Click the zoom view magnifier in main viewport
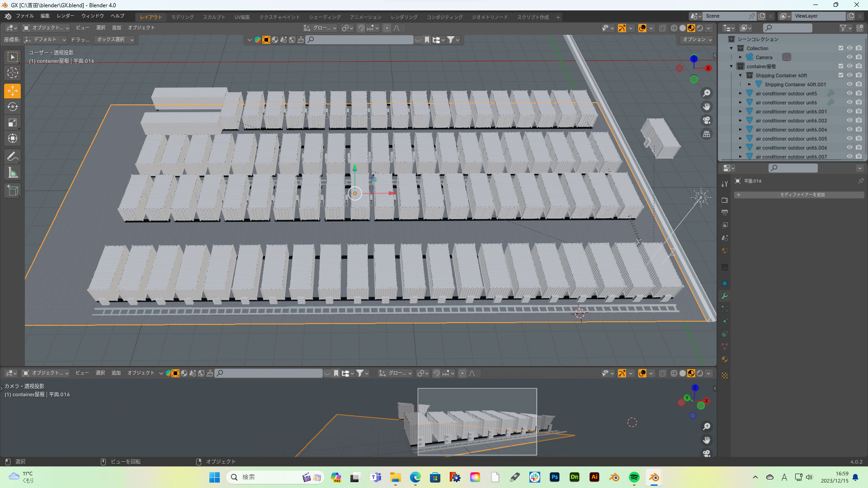The width and height of the screenshot is (868, 488). (x=706, y=93)
